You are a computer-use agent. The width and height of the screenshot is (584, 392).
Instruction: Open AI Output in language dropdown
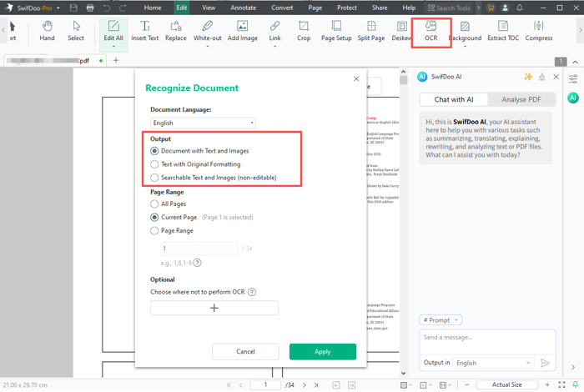(x=493, y=363)
